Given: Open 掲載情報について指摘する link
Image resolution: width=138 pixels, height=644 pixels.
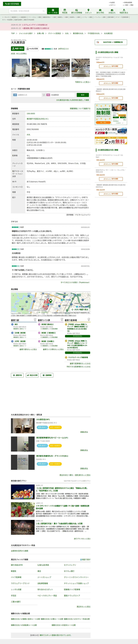Looking at the screenshot, I should point(80,109).
